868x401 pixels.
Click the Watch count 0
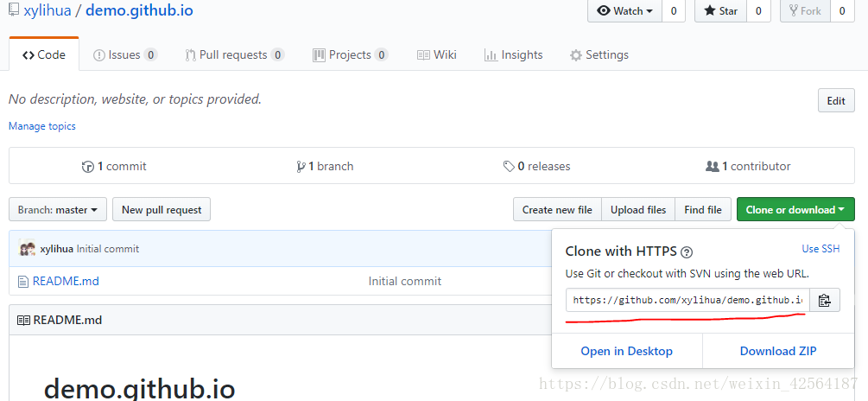pyautogui.click(x=674, y=10)
